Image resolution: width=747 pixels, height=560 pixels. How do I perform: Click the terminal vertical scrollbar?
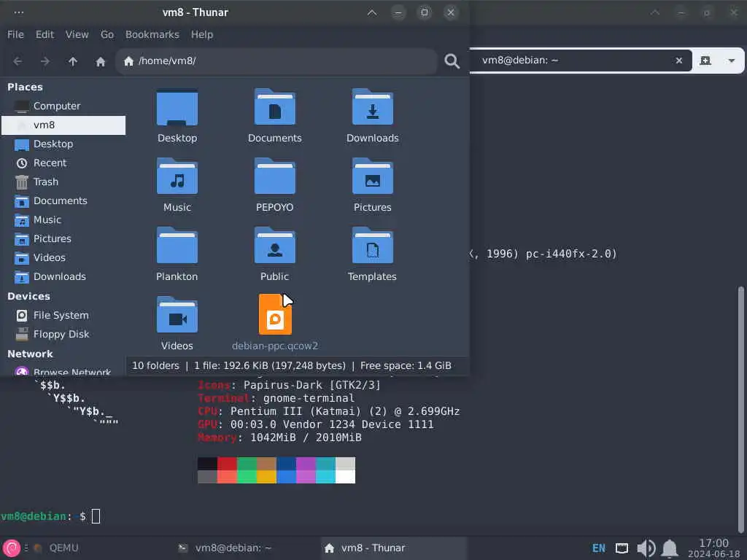point(740,410)
